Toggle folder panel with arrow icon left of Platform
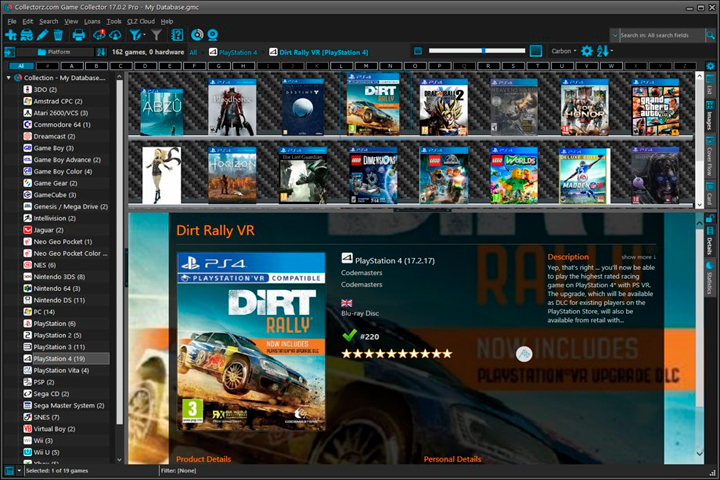Viewport: 720px width, 480px height. point(9,52)
